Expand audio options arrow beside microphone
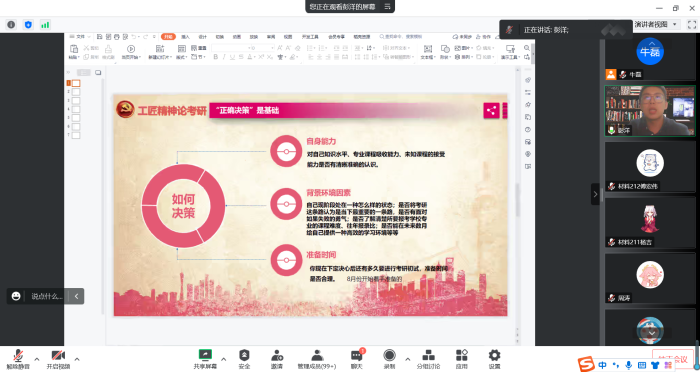This screenshot has width=700, height=372. (x=37, y=359)
